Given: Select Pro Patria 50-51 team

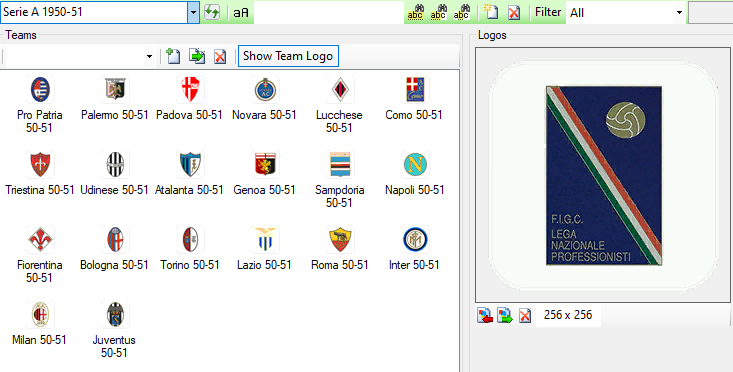Looking at the screenshot, I should (40, 105).
